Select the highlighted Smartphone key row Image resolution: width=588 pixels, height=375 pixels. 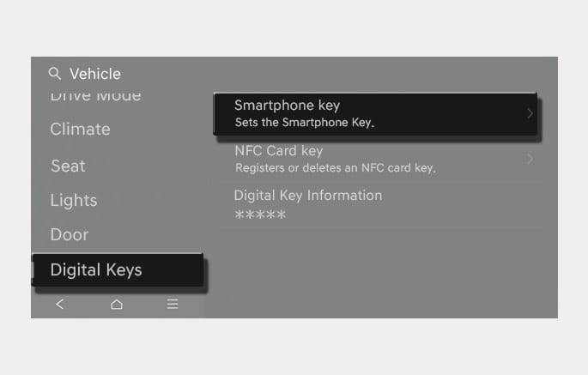point(375,113)
